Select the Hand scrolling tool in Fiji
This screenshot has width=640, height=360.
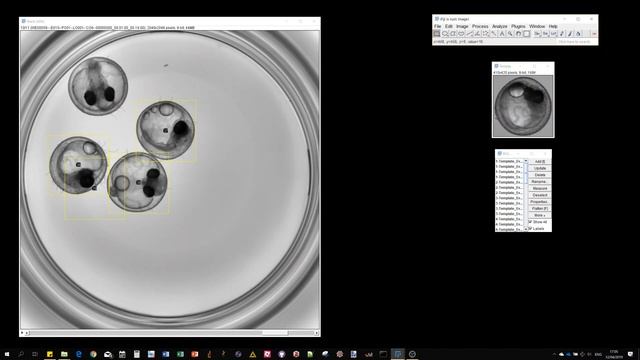click(x=518, y=34)
